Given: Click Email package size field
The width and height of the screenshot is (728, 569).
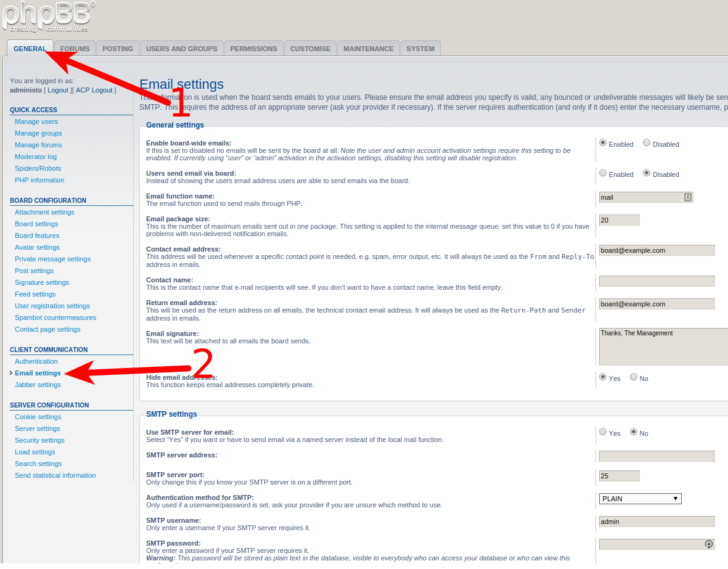Looking at the screenshot, I should 619,220.
